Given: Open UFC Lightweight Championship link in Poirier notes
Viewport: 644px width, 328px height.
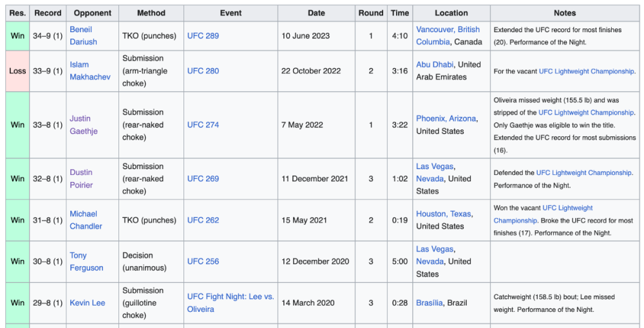Looking at the screenshot, I should click(x=583, y=172).
